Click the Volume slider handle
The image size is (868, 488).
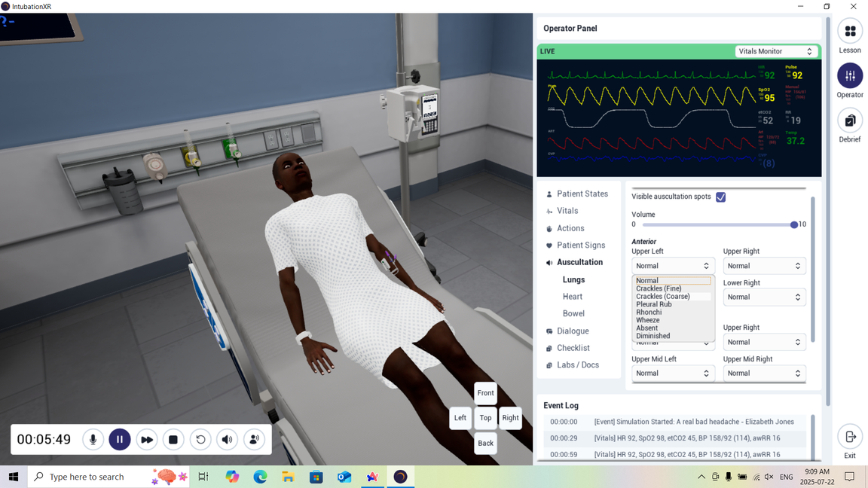[x=794, y=224]
